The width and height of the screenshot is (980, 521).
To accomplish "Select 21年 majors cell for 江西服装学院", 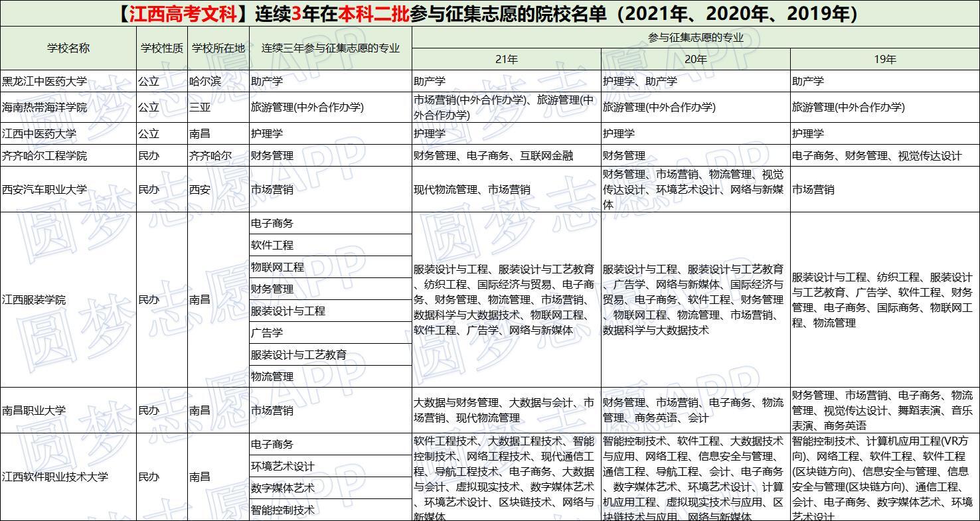I will 507,299.
